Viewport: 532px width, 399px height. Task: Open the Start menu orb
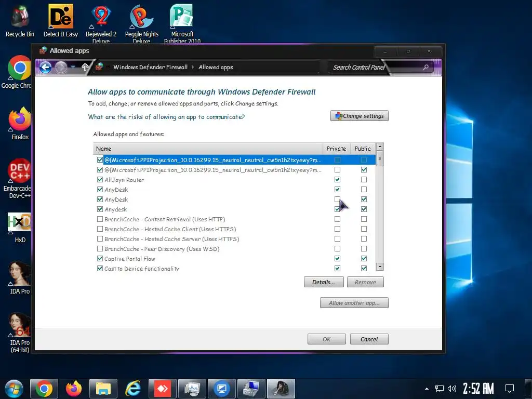click(14, 389)
